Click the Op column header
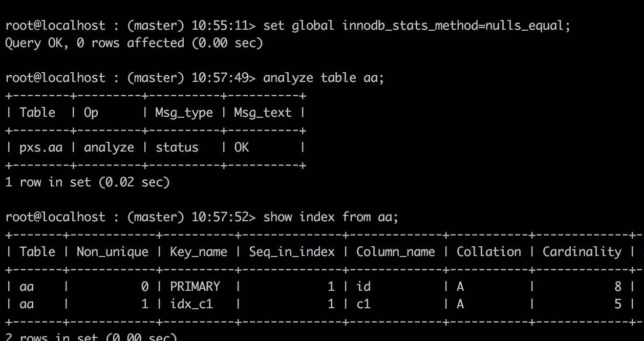644x341 pixels. 91,113
